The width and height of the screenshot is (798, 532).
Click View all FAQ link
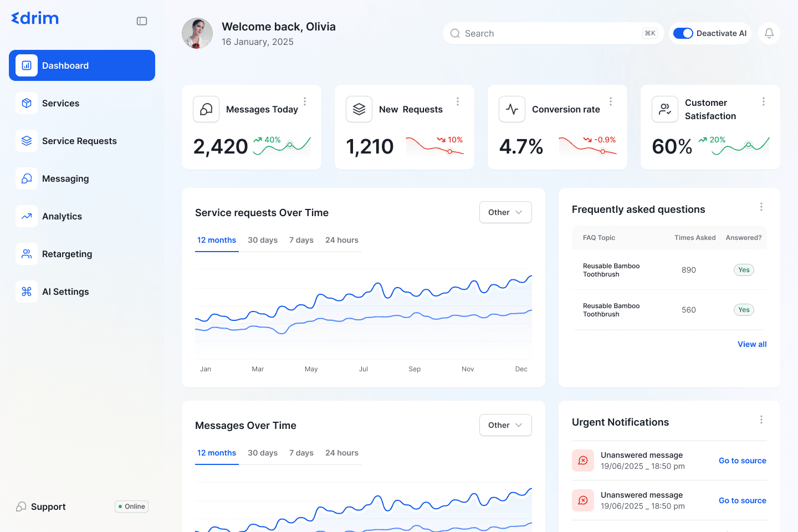[752, 344]
